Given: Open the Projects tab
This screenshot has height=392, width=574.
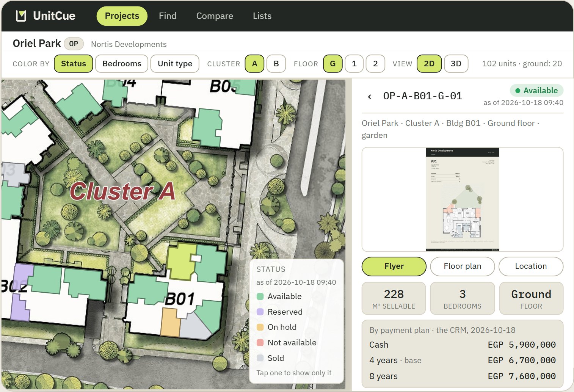Looking at the screenshot, I should pos(122,16).
